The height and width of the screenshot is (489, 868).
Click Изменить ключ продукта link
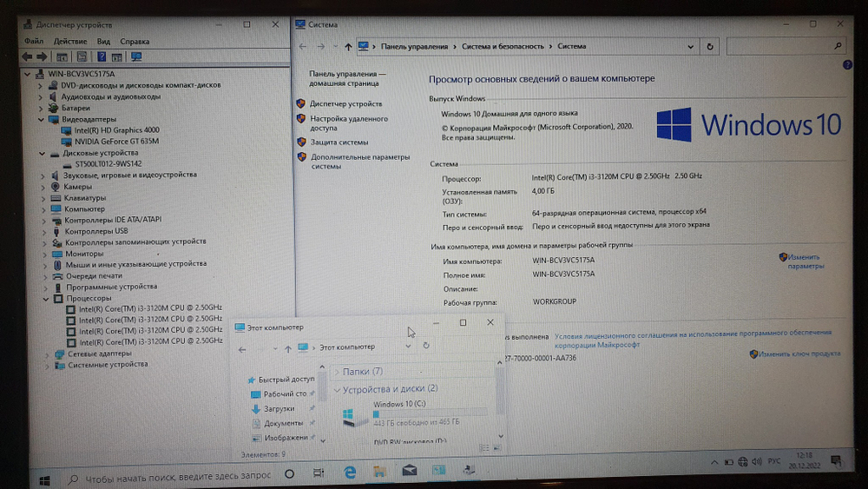tap(799, 354)
